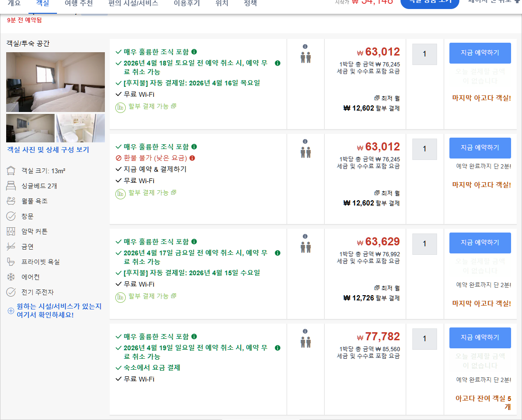522x420 pixels.
Task: Click the bathroom photo thumbnail
Action: (x=80, y=128)
